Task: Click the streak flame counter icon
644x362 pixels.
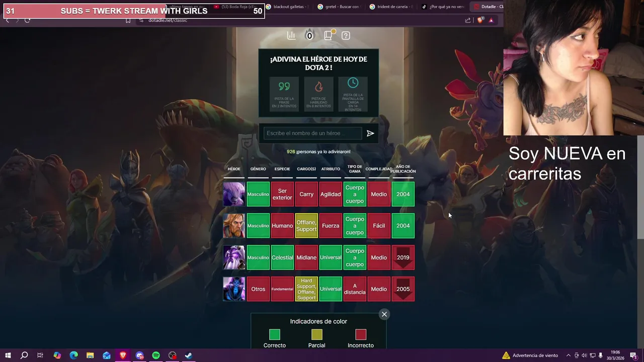Action: click(x=309, y=35)
